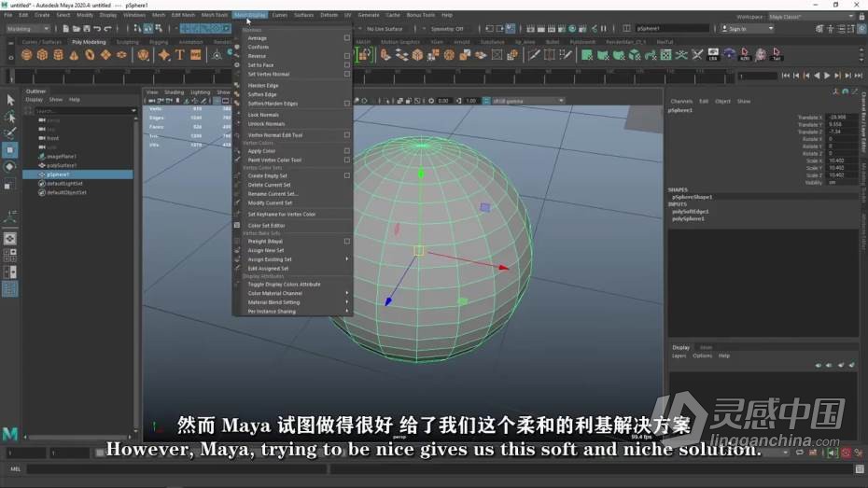The height and width of the screenshot is (488, 868).
Task: Click the polygon Type text shelf icon
Action: tap(180, 55)
